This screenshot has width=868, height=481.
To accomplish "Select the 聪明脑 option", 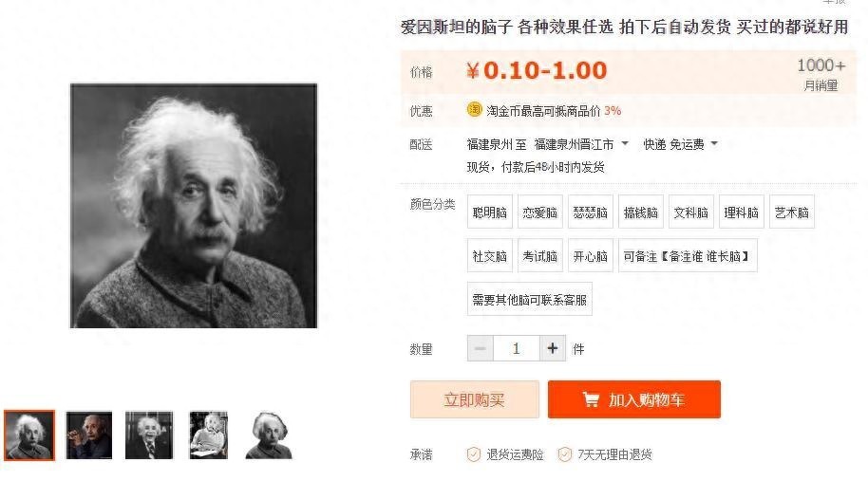I will click(x=490, y=212).
